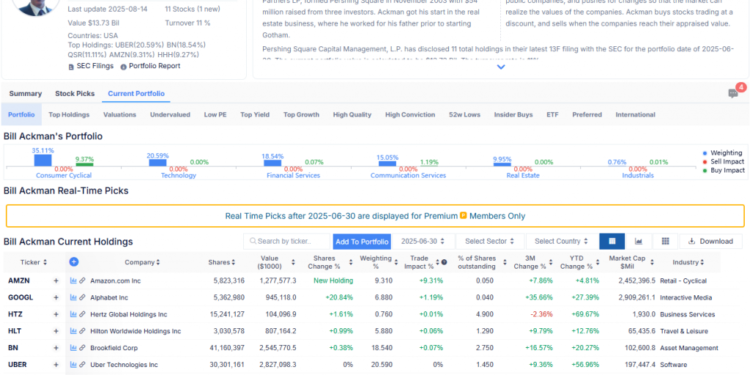The width and height of the screenshot is (750, 375).
Task: Open the International sub-tab
Action: pyautogui.click(x=635, y=115)
